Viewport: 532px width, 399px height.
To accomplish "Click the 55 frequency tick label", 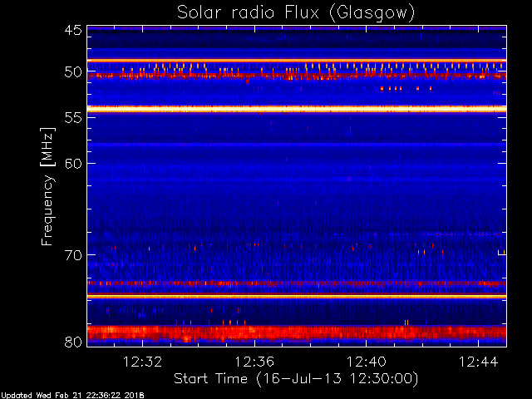I will pos(73,117).
